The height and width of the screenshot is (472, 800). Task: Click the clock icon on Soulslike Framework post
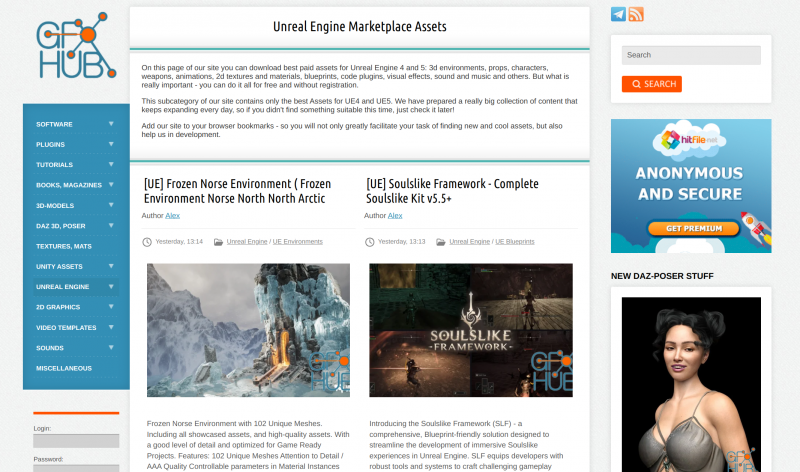(370, 241)
